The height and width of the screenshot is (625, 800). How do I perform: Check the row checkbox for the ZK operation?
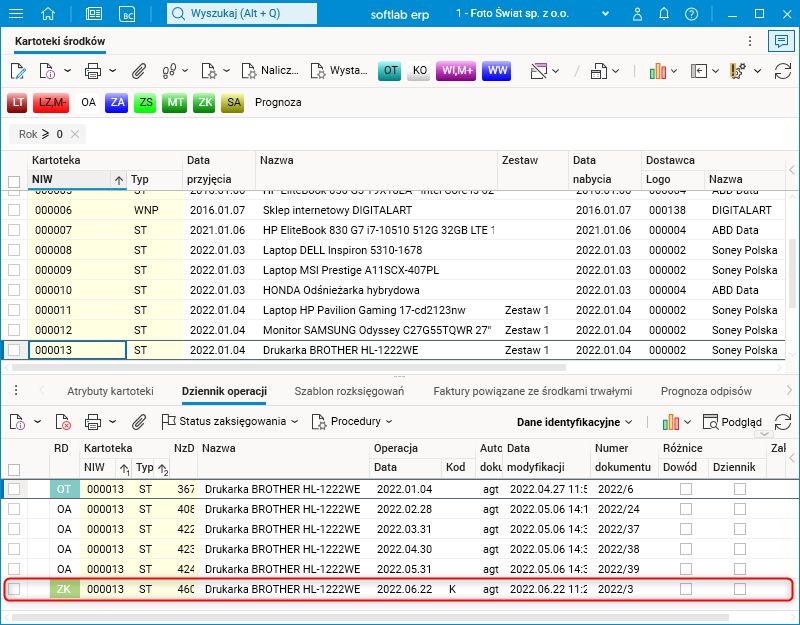pos(14,590)
